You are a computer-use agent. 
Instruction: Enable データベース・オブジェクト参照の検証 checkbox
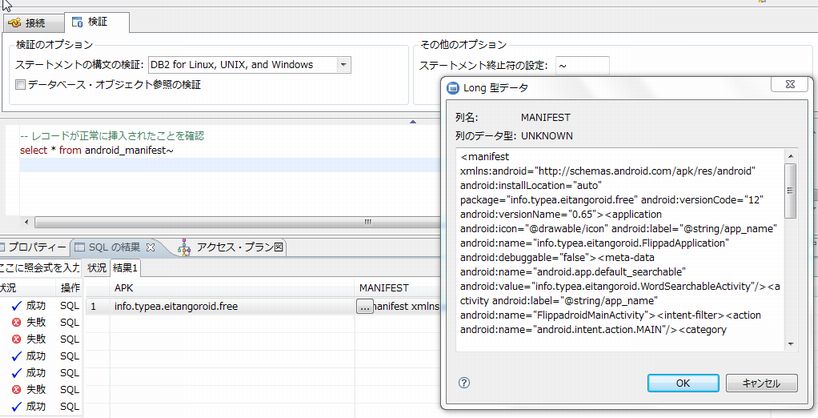(x=21, y=85)
